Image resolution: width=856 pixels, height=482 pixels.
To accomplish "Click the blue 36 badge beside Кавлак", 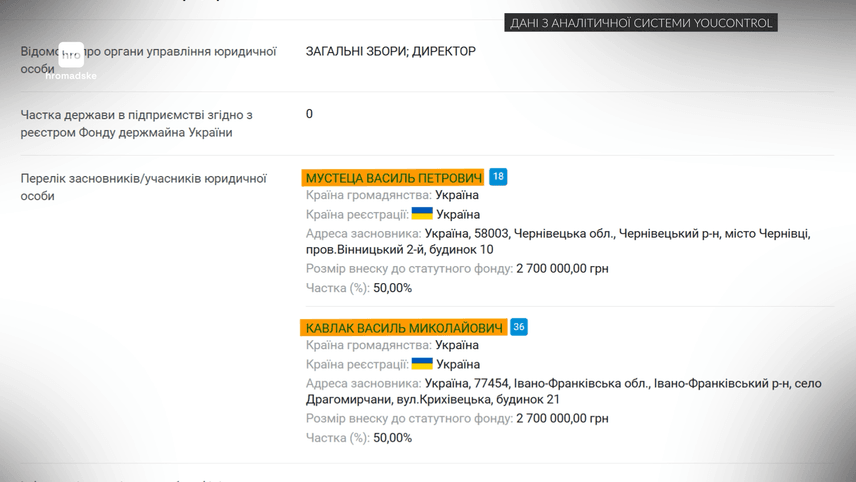I will (x=518, y=327).
